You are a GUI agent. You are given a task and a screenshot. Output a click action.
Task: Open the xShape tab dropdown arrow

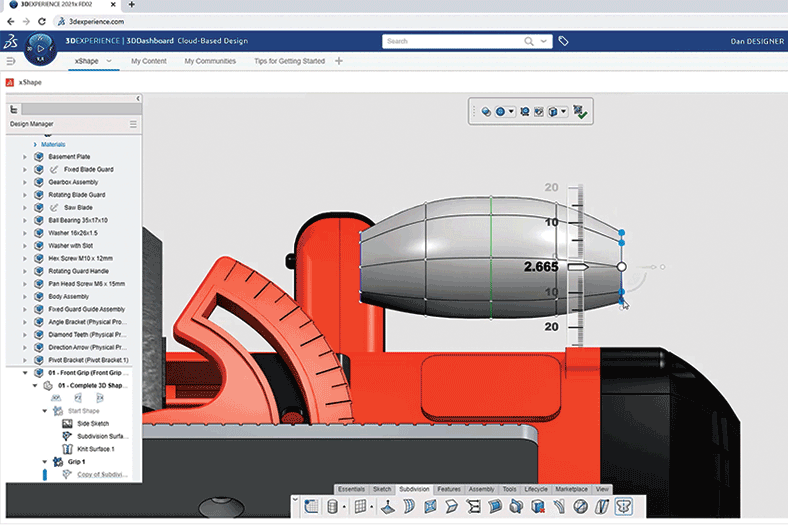[x=109, y=61]
